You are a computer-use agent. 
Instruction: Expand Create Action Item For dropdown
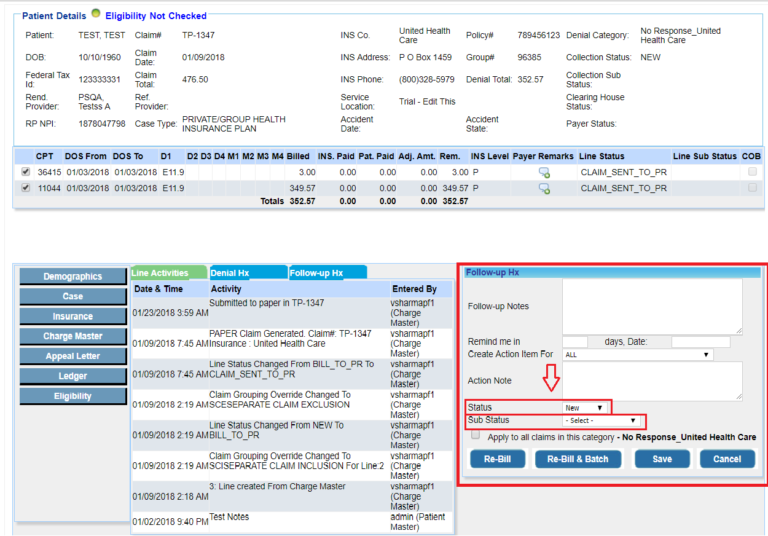(637, 354)
